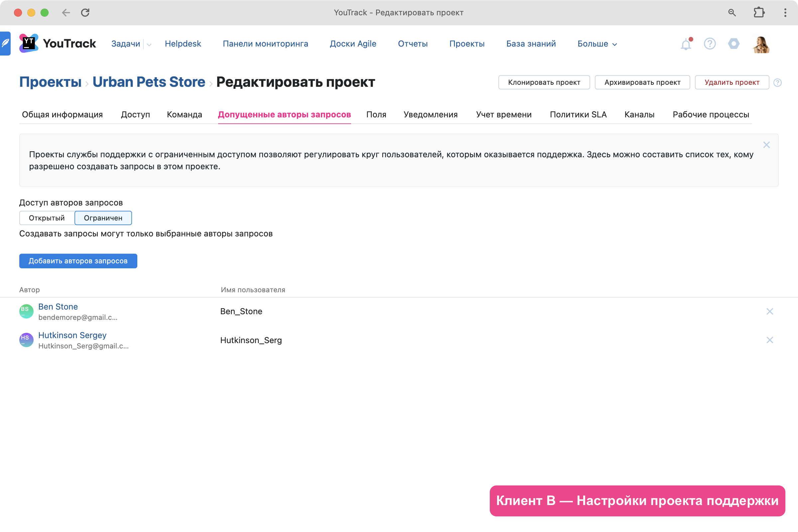Screen dimensions: 798x532
Task: Open the notifications bell icon
Action: pos(686,44)
